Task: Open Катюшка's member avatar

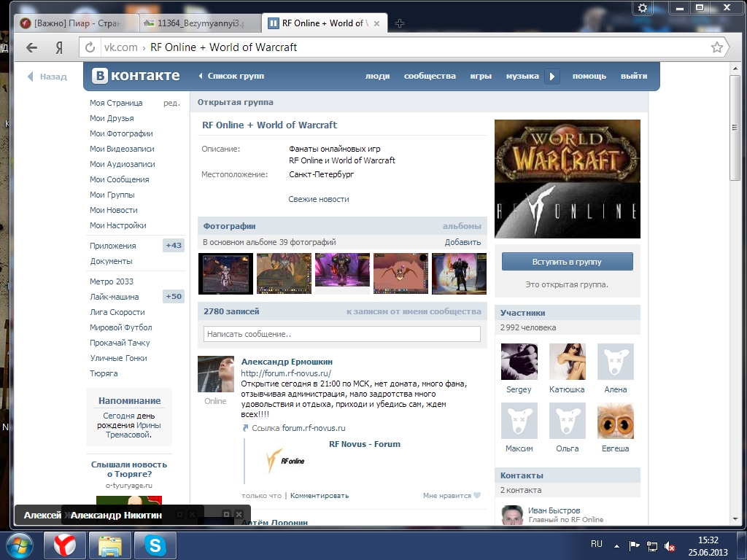Action: [x=567, y=362]
